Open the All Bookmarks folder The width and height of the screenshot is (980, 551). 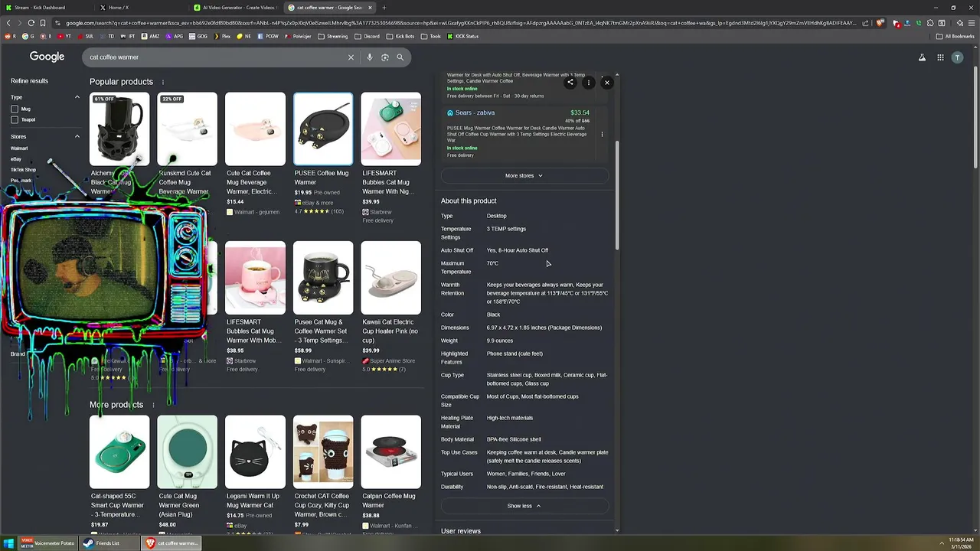[955, 36]
